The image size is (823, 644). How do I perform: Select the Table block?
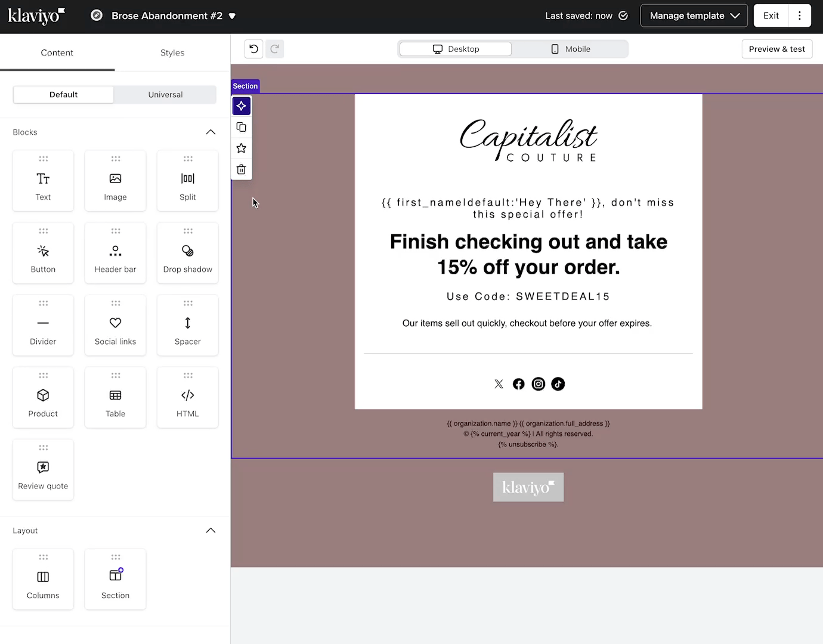click(115, 397)
